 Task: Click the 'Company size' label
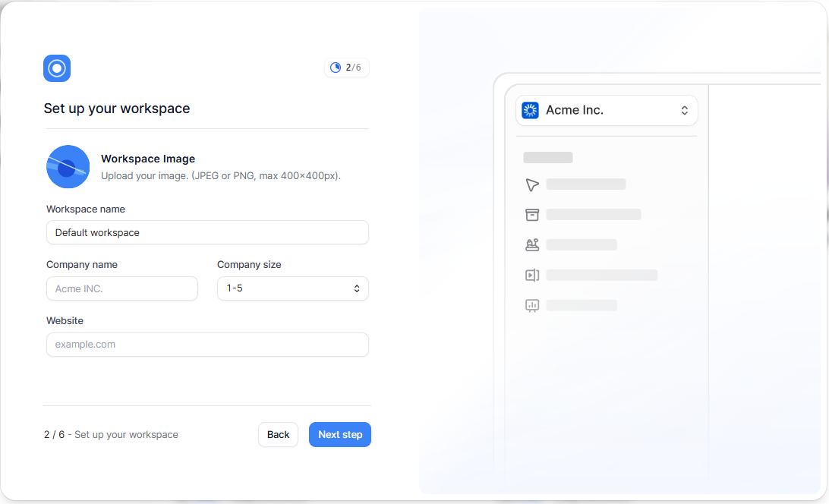pos(249,264)
